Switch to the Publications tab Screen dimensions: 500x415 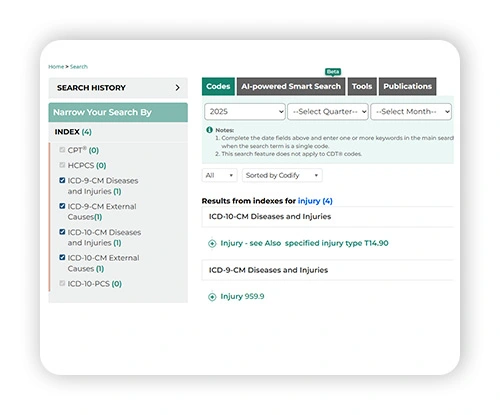407,86
